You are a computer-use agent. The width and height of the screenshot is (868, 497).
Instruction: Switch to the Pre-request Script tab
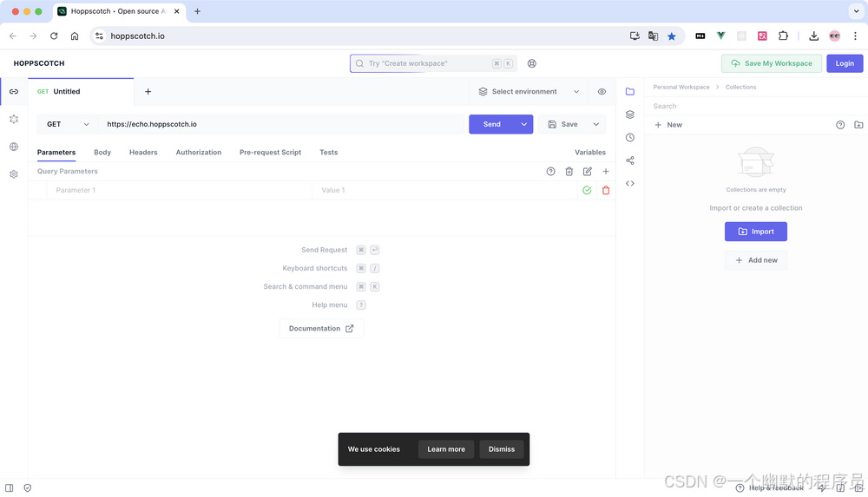click(270, 152)
